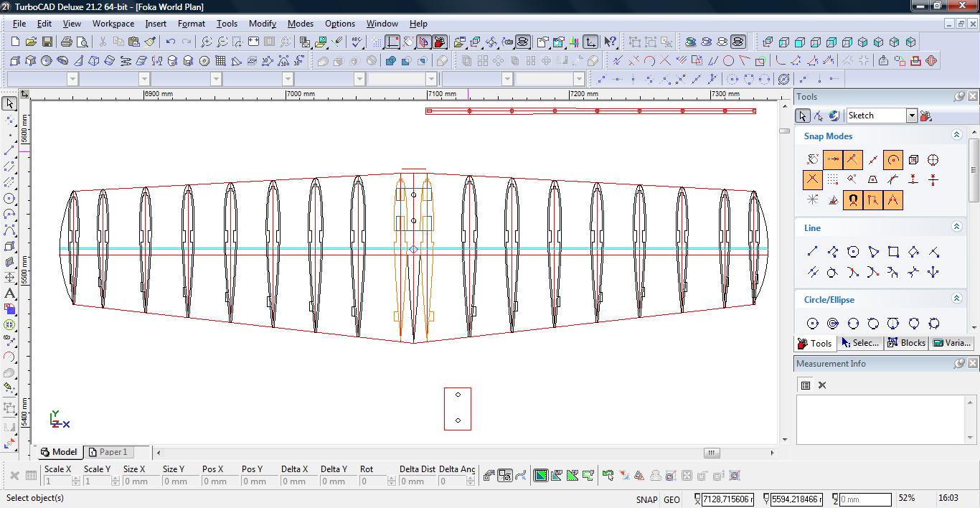Click GEO in the status bar

point(672,499)
